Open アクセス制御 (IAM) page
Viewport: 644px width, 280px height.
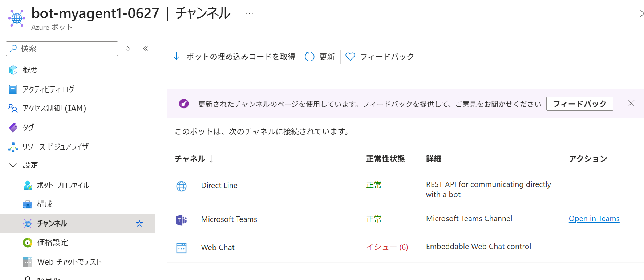tap(54, 108)
